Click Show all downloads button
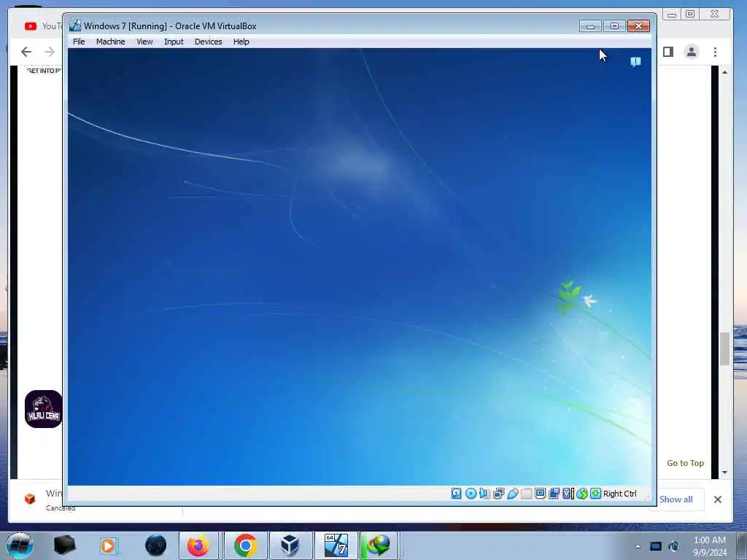The width and height of the screenshot is (747, 560). point(676,499)
